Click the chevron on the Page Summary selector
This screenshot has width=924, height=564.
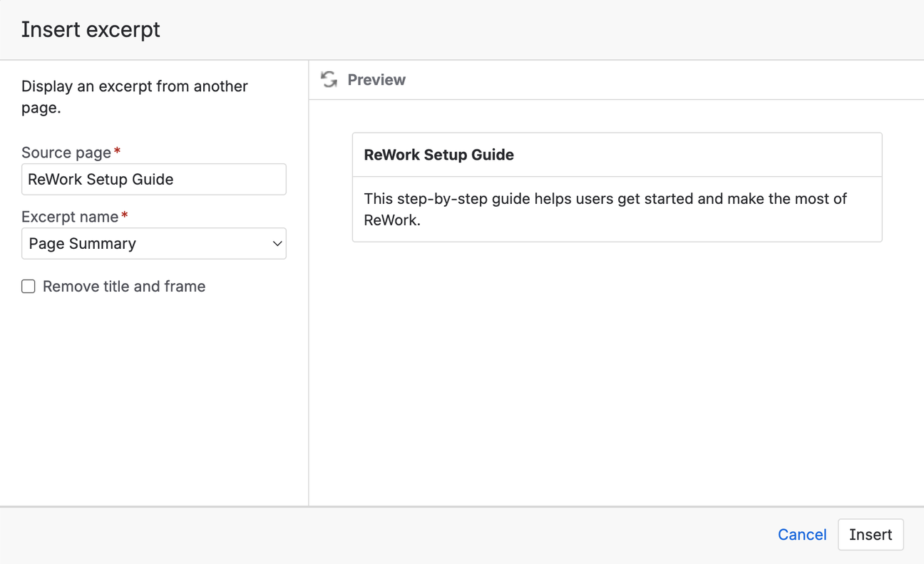coord(277,243)
